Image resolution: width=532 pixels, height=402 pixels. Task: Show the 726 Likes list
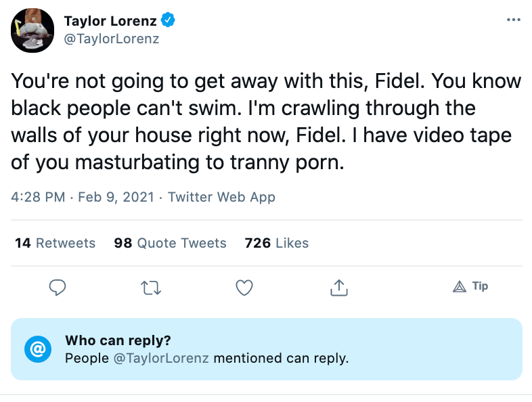(277, 243)
